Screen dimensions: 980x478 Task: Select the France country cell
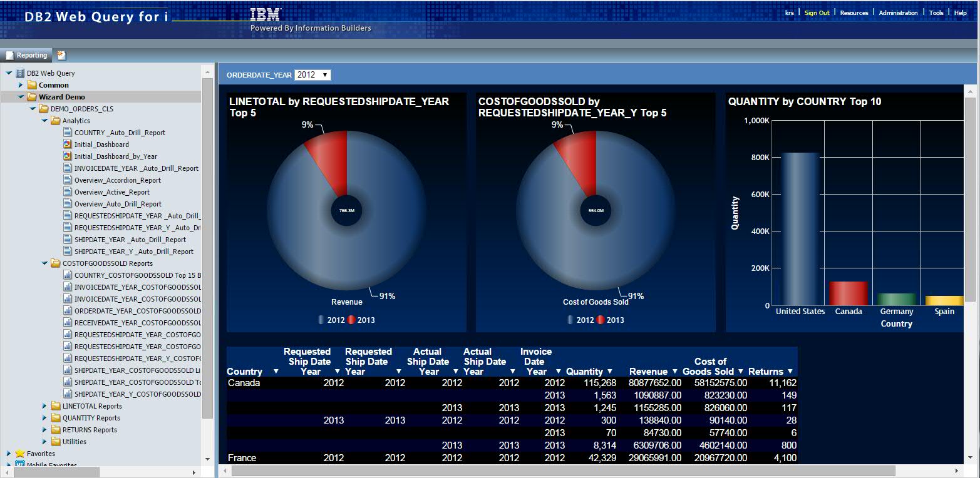[x=242, y=458]
